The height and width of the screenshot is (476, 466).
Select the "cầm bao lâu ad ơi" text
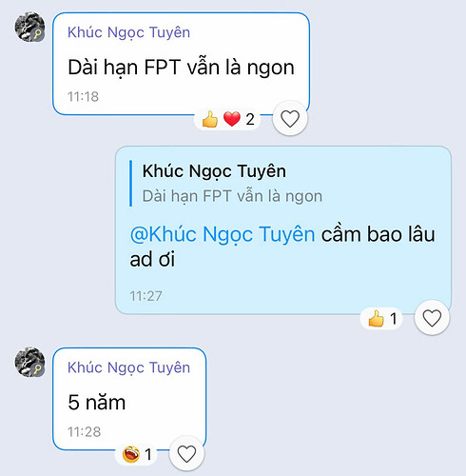pos(282,247)
